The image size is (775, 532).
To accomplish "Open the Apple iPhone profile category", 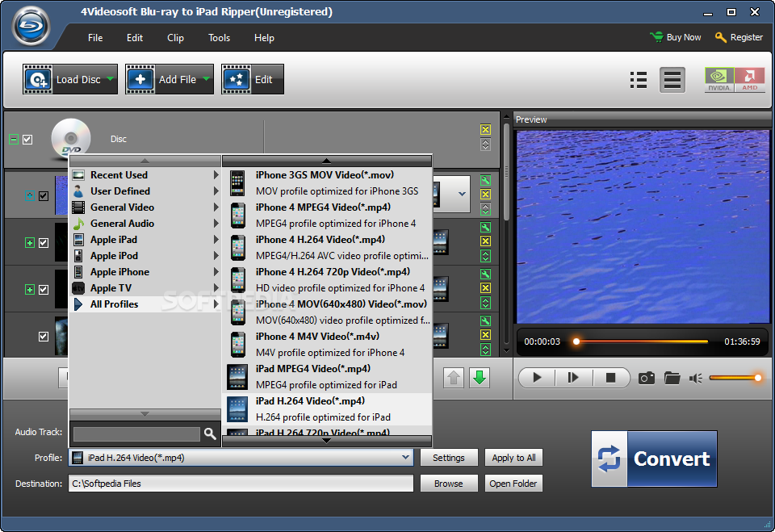I will click(x=145, y=272).
